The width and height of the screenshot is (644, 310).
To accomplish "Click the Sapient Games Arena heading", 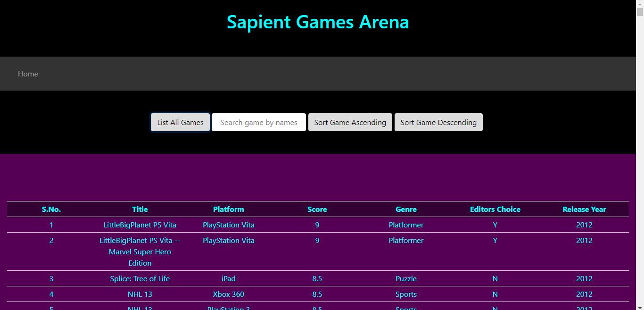I will point(318,22).
